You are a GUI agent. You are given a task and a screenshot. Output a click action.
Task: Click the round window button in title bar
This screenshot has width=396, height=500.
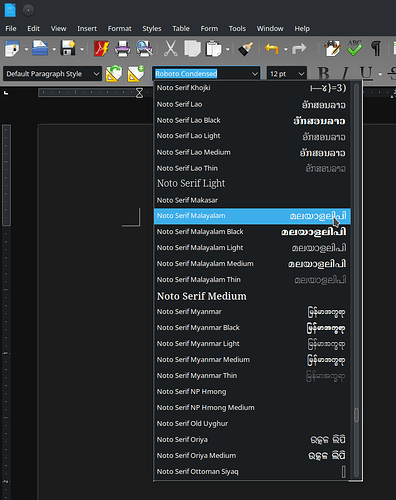tap(28, 10)
